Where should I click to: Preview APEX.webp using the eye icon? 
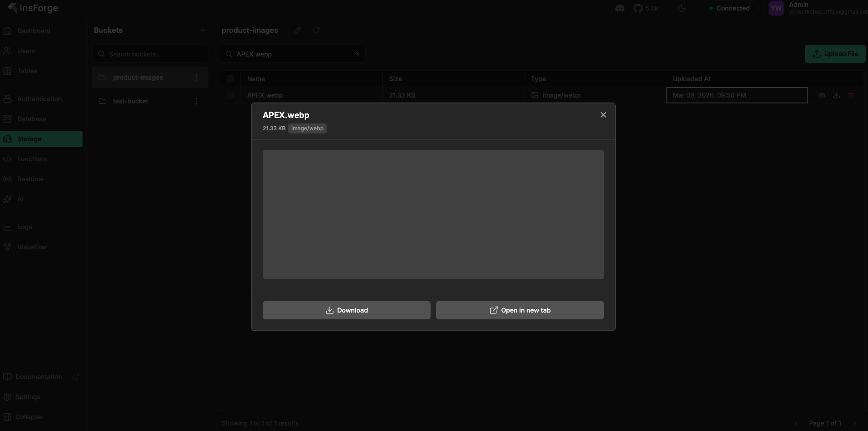pos(821,95)
